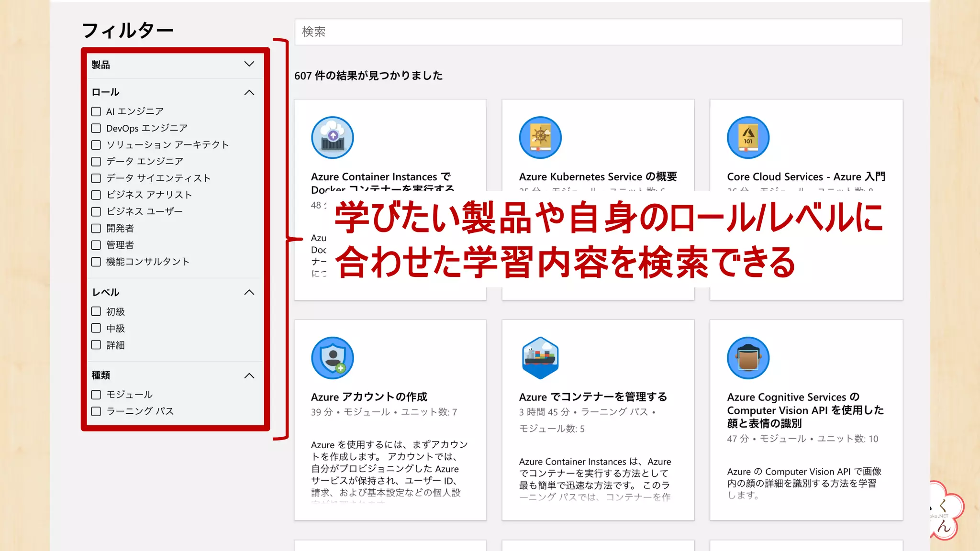Click the container ship learning path icon

(540, 358)
